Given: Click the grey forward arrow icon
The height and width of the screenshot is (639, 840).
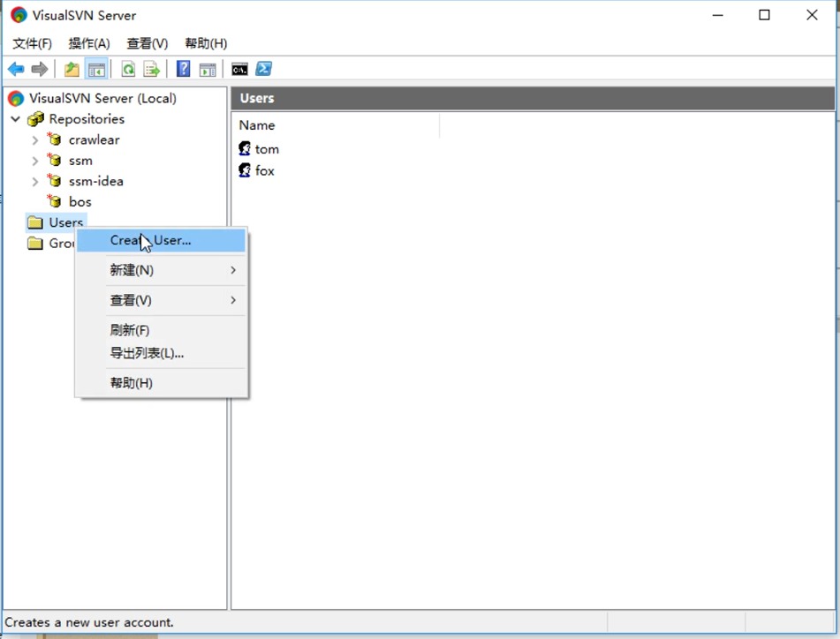Looking at the screenshot, I should coord(40,69).
